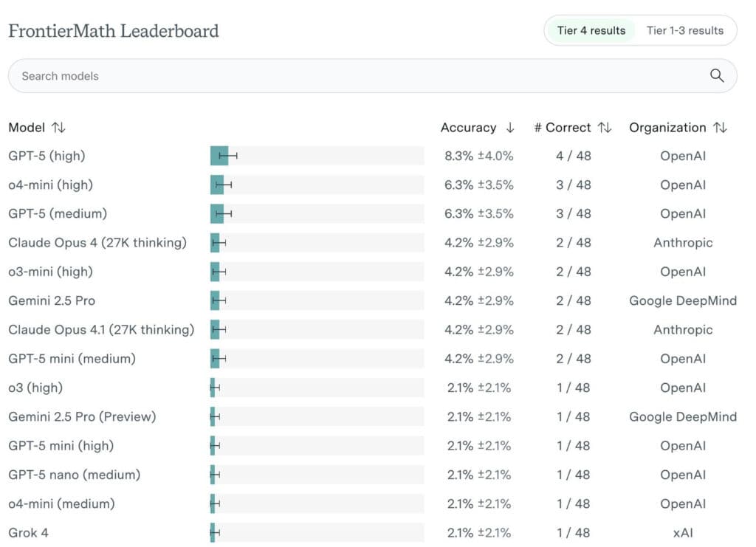This screenshot has width=756, height=547.
Task: Select the GPT-5 (high) model name
Action: (x=47, y=156)
